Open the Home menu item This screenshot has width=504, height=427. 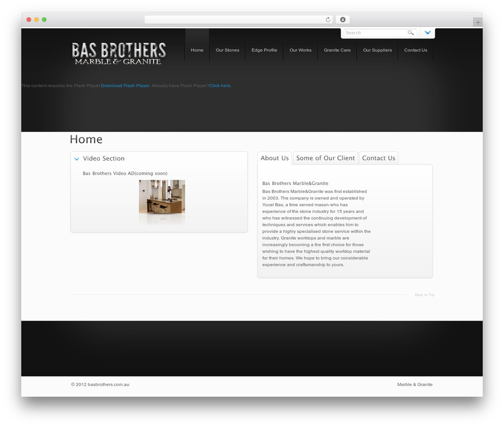[197, 50]
